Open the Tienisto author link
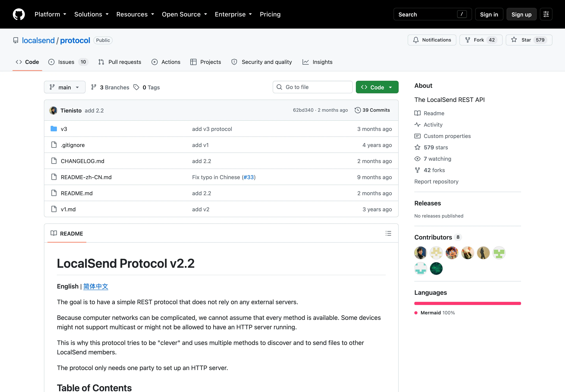This screenshot has width=565, height=392. point(71,111)
